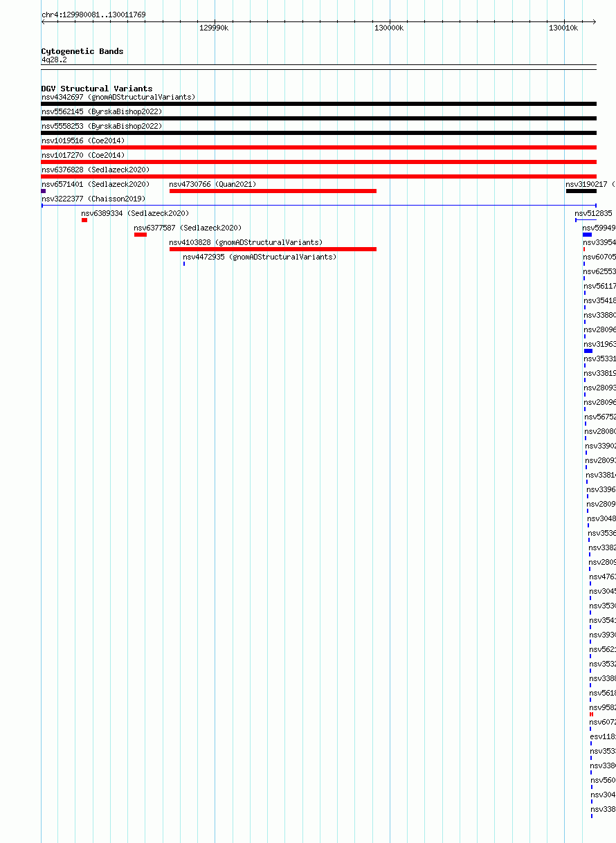This screenshot has height=843, width=616.
Task: Click the nsv3396 variant label
Action: point(601,489)
